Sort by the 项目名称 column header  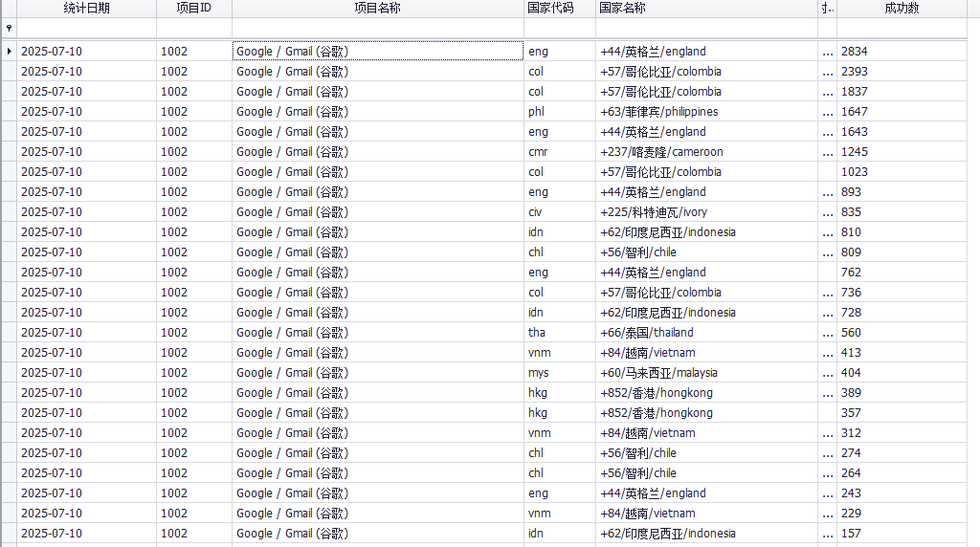[377, 8]
